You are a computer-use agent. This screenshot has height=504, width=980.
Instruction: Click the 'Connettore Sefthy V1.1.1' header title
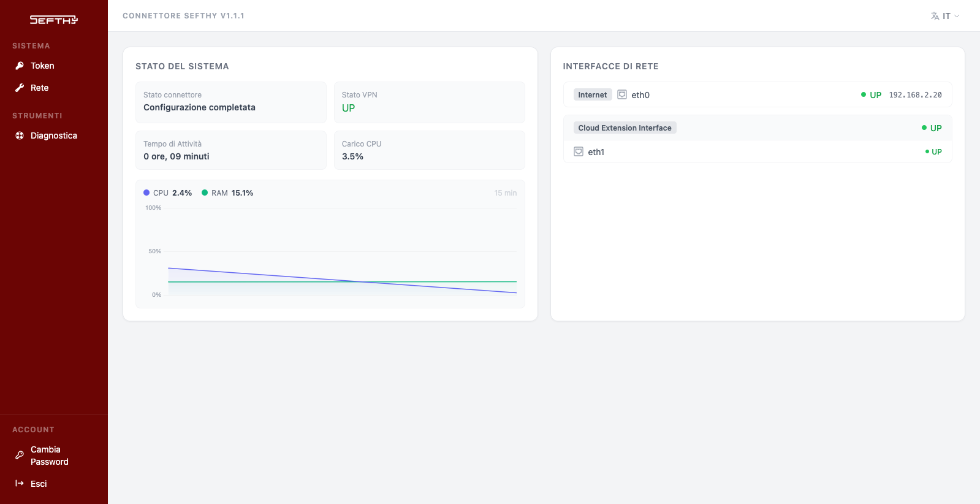coord(183,16)
